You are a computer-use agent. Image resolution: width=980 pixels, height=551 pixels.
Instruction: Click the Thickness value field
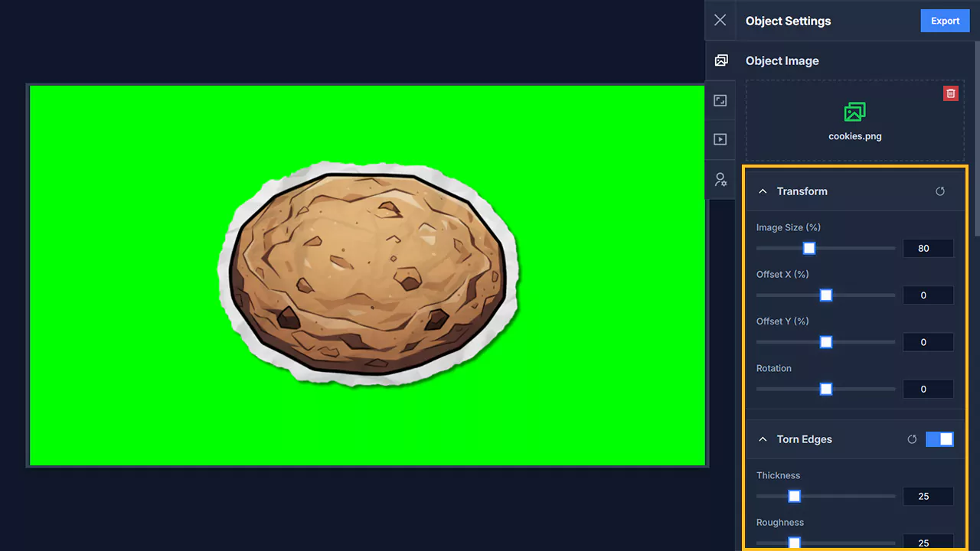tap(928, 496)
